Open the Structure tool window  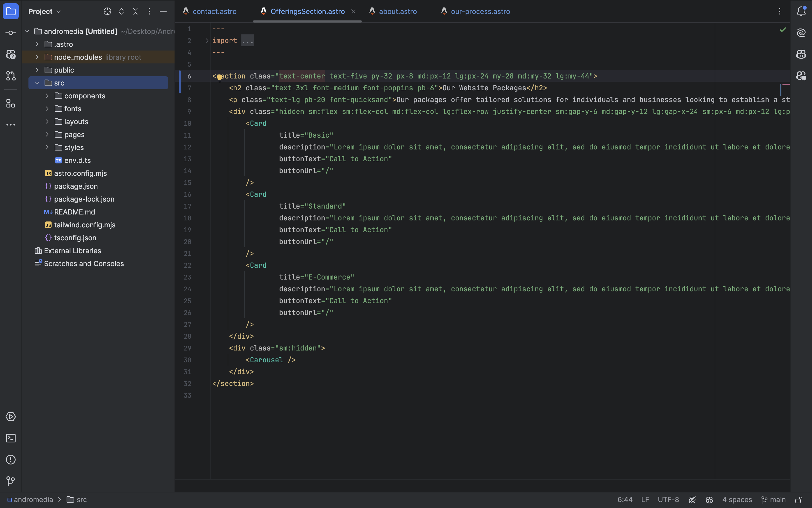(x=11, y=103)
